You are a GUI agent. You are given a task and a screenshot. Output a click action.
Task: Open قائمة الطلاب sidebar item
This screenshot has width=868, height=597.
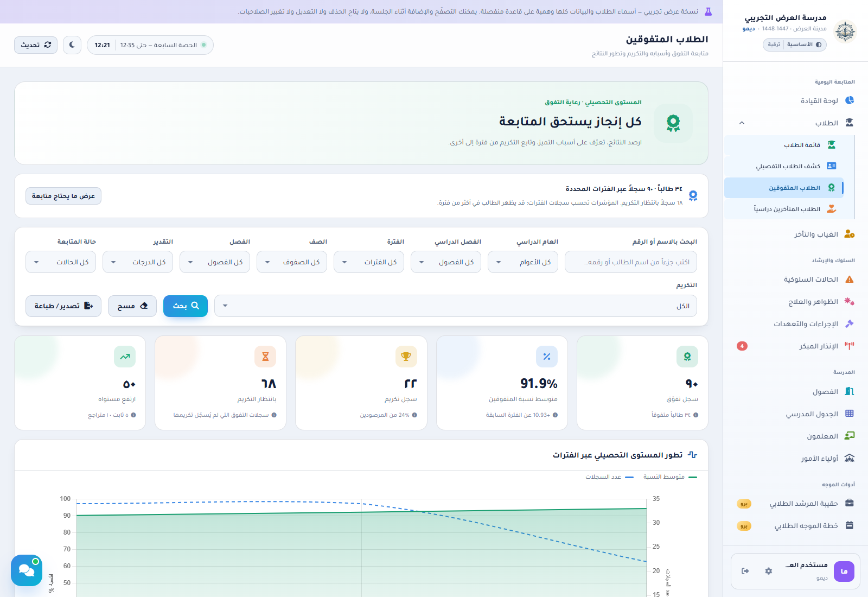point(784,145)
